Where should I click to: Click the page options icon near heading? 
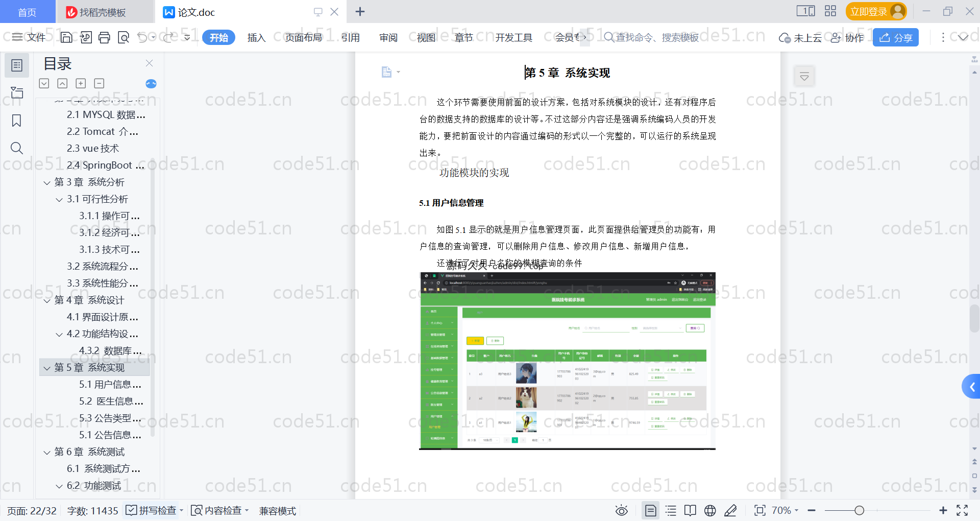pyautogui.click(x=390, y=72)
